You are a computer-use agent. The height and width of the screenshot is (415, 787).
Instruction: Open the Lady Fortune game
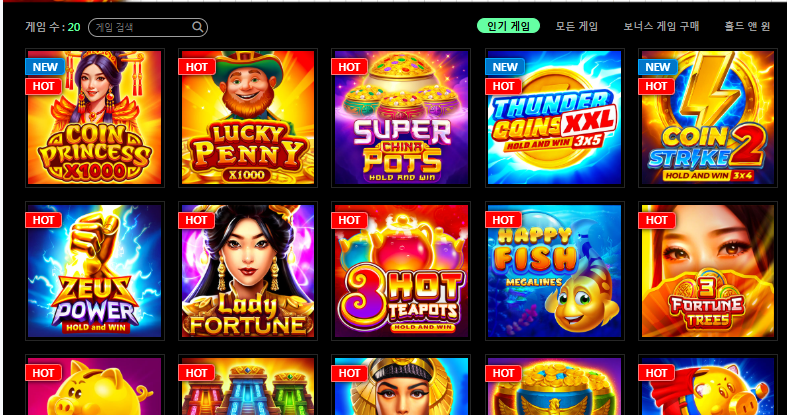pyautogui.click(x=248, y=271)
